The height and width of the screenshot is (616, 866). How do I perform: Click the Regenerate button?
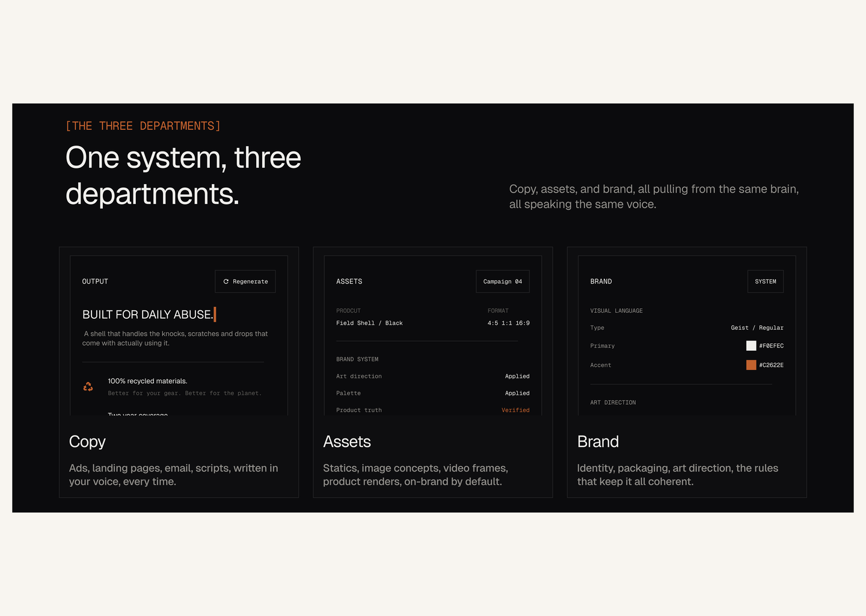pyautogui.click(x=245, y=282)
